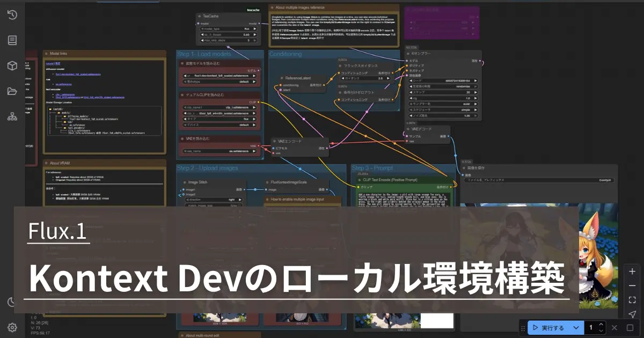Click the rel_l1_thresh value 0.40
Viewport: 644px width, 338px height.
tap(228, 34)
